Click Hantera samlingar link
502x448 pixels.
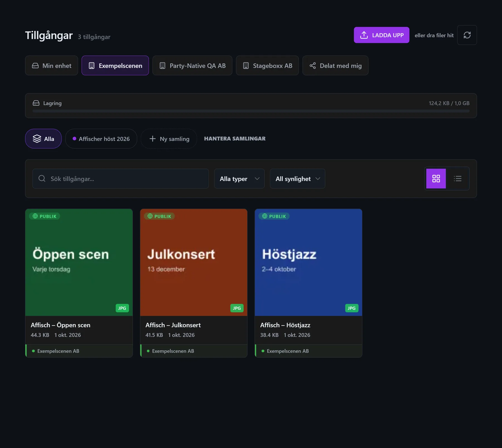tap(235, 139)
